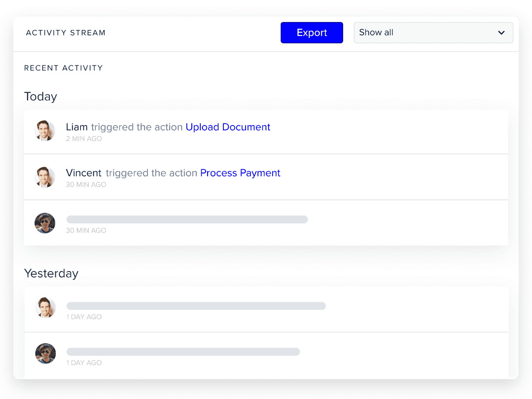532x399 pixels.
Task: Select the name Liam in activity row
Action: [x=77, y=127]
